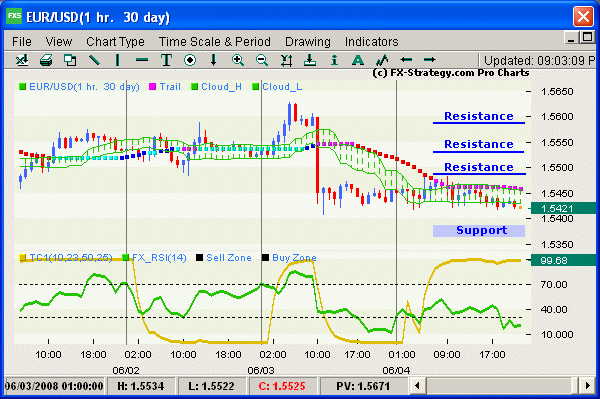Screen dimensions: 600x399
Task: Click the magenta Trail legend swatch
Action: (x=152, y=87)
